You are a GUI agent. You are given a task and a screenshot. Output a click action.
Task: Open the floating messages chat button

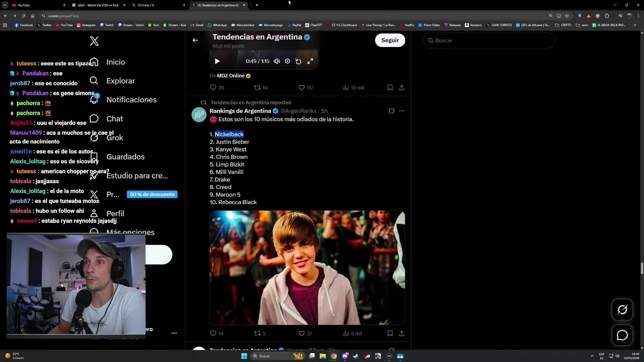point(622,335)
